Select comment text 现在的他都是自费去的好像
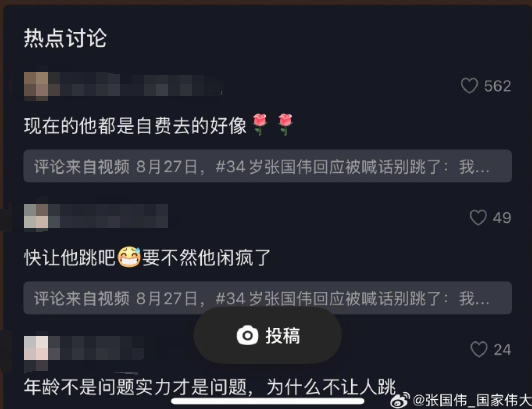Screen dimensions: 532x409 coord(135,126)
